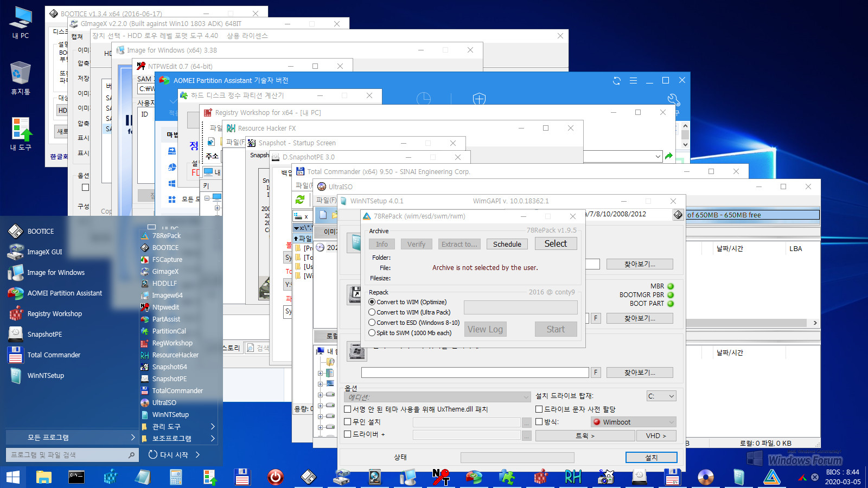Open 파일(F) menu in UltraISO
Viewport: 868px width, 488px height.
coord(326,200)
